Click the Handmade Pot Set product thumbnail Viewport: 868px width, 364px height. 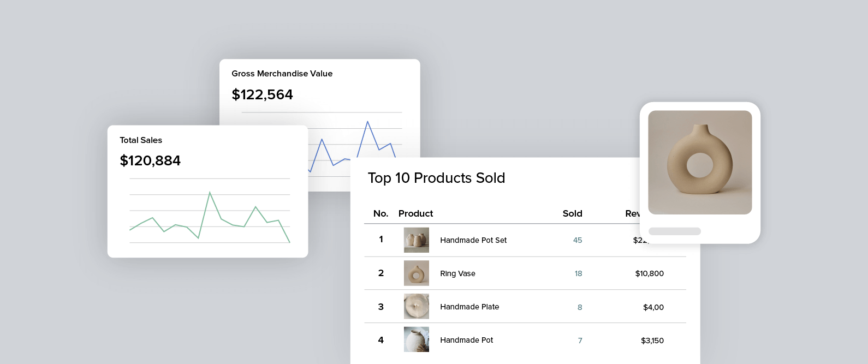(416, 240)
